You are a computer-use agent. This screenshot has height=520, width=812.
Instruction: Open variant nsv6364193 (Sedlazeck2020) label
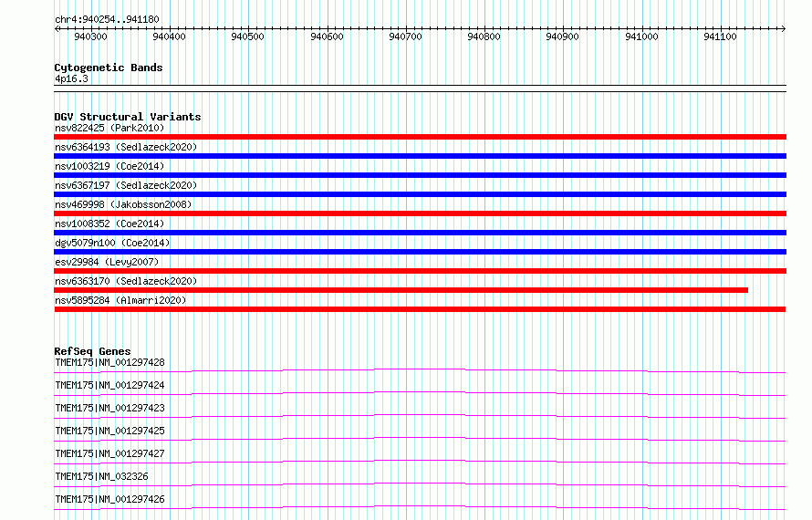click(126, 147)
